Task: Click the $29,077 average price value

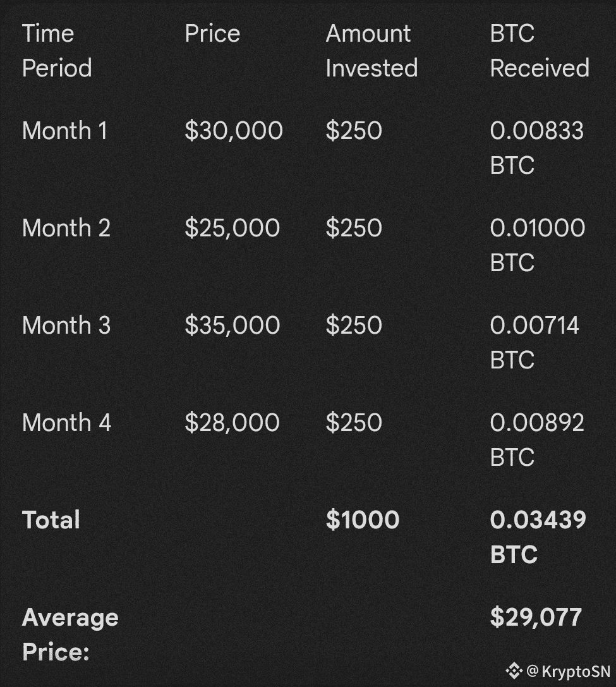Action: point(536,617)
